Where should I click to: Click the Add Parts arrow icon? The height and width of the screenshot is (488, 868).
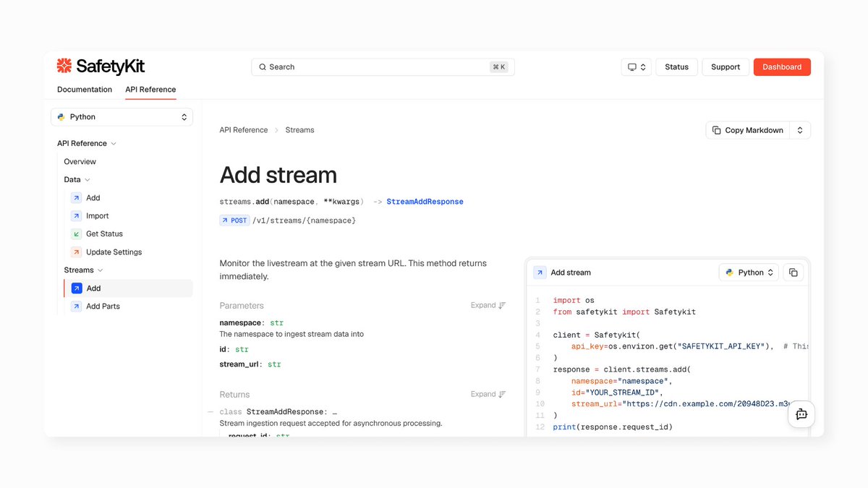point(76,307)
